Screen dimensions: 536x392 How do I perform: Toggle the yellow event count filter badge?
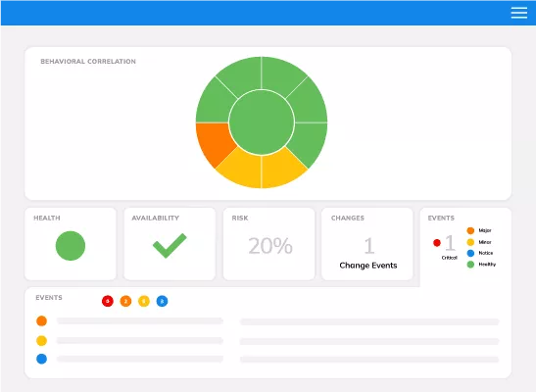click(144, 301)
